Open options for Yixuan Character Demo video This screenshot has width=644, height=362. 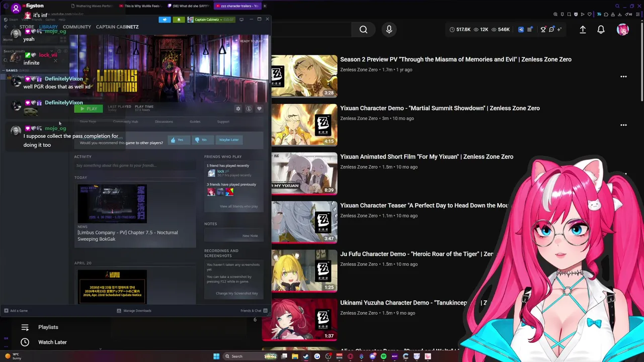623,125
